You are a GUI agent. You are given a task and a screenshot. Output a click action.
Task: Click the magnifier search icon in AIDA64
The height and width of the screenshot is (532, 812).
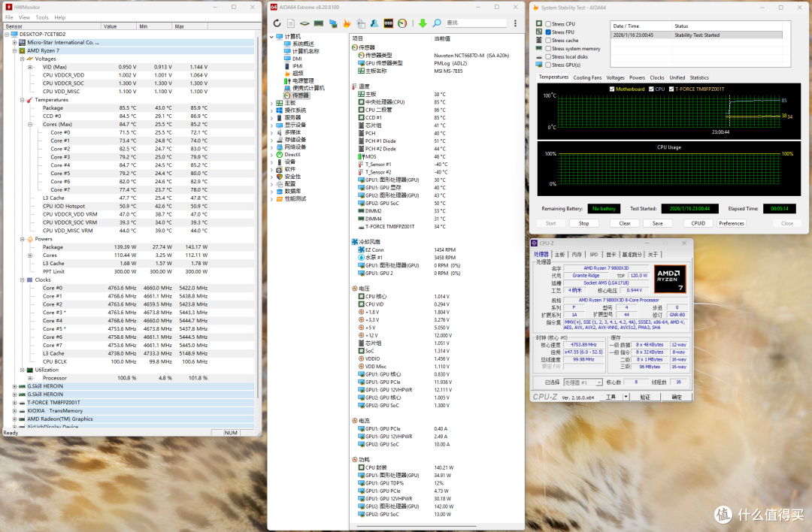pyautogui.click(x=437, y=23)
